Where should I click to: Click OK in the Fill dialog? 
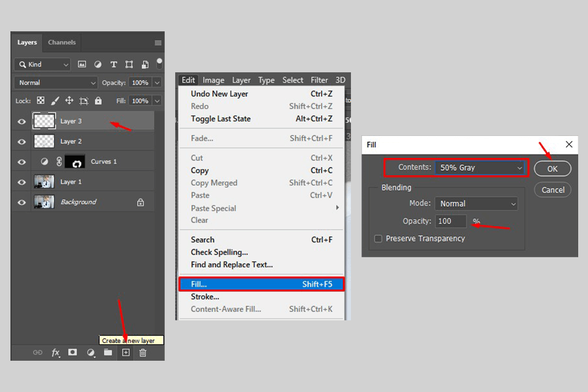[x=552, y=169]
